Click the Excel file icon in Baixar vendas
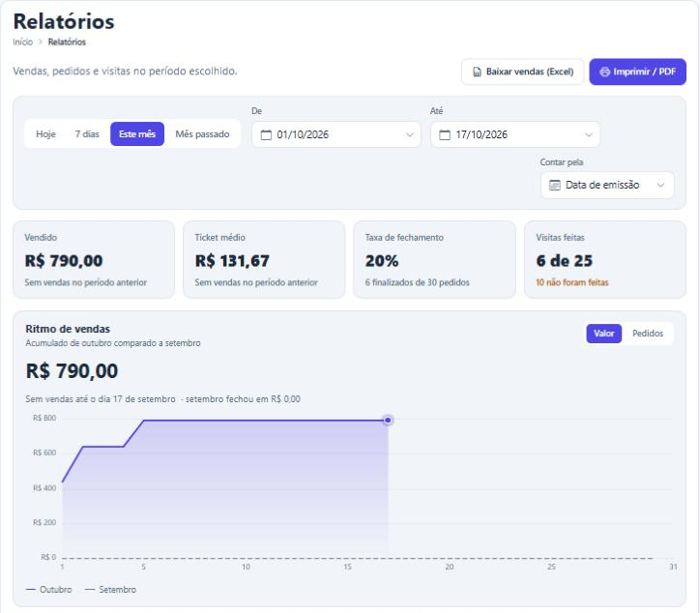The width and height of the screenshot is (700, 613). point(477,72)
